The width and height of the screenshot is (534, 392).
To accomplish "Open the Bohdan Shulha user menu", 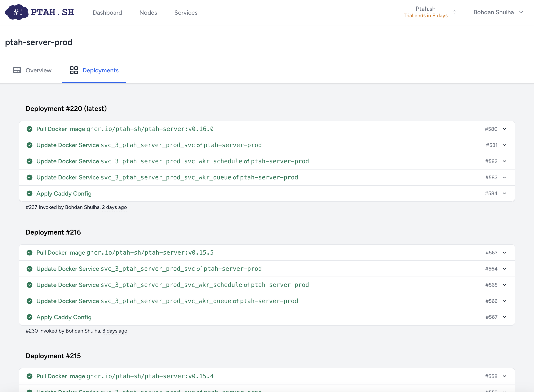I will coord(498,12).
